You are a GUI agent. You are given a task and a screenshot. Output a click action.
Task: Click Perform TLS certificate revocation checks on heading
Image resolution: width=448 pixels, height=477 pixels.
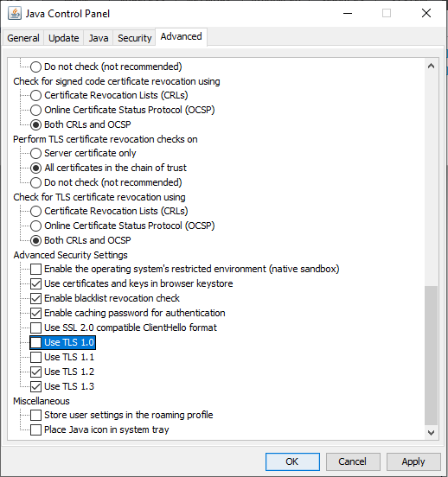point(106,139)
